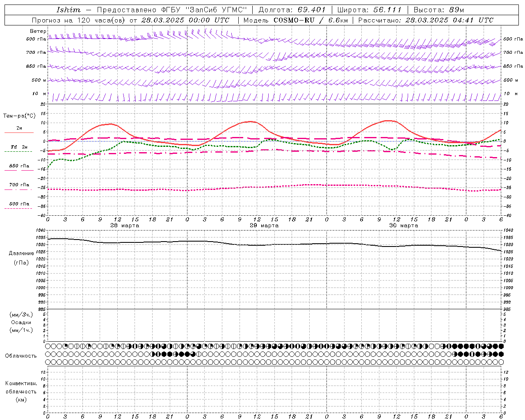Click the "(мм/1ч.)" precipitation unit label
525x420 pixels.
pyautogui.click(x=21, y=330)
